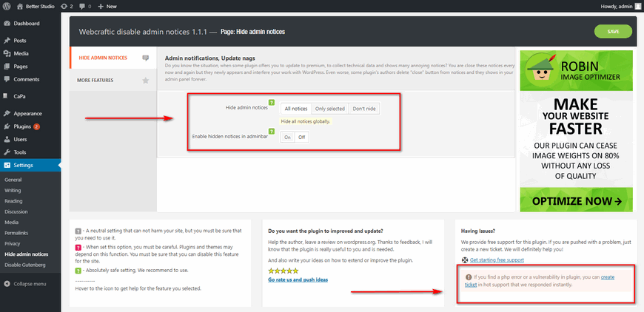Click the lifebuoy support icon

[x=465, y=260]
